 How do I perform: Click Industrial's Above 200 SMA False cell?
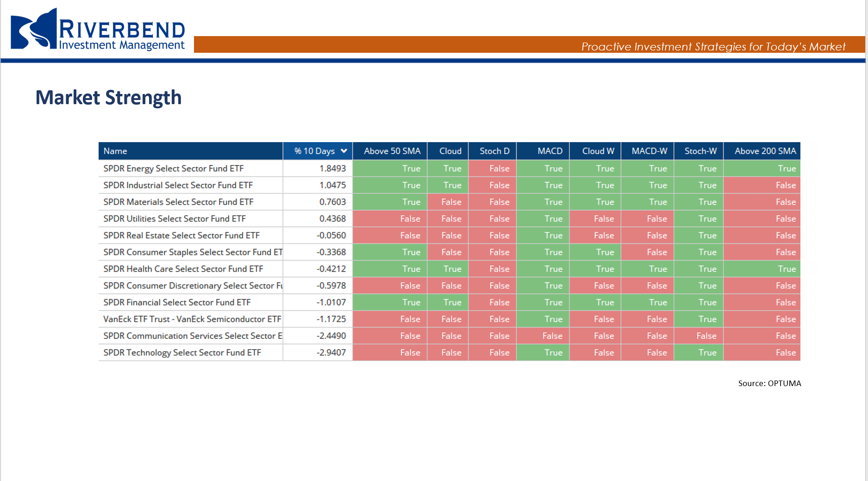[762, 185]
